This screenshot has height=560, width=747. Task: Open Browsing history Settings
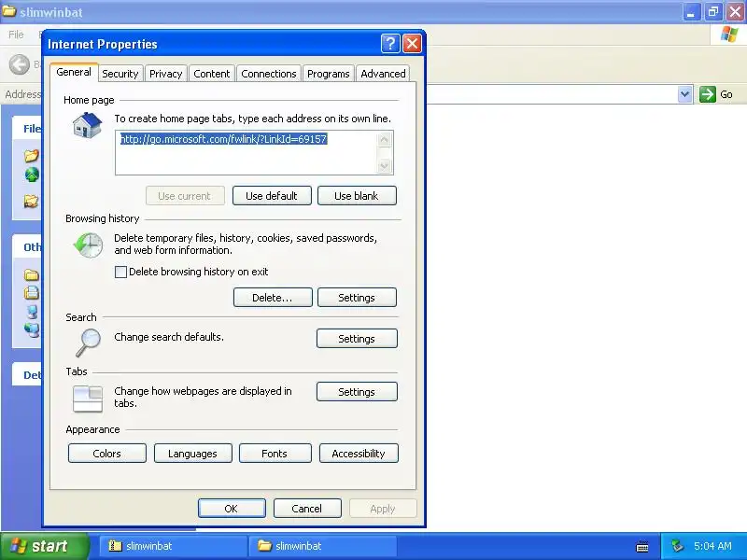357,298
